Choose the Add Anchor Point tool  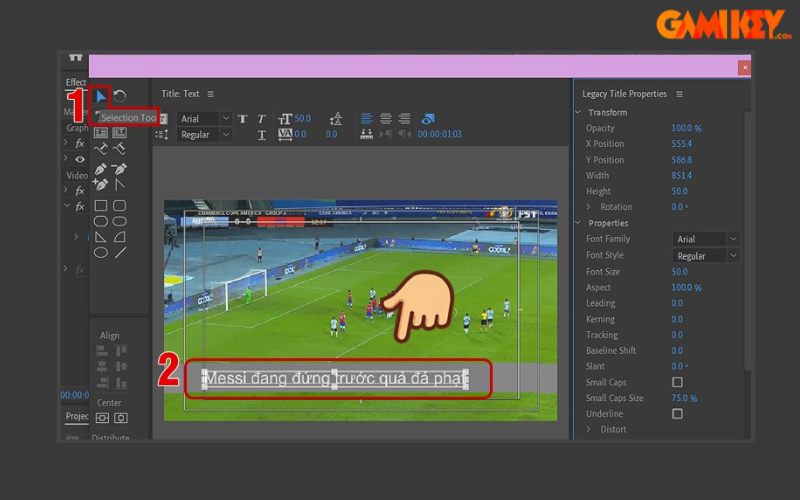pos(101,184)
